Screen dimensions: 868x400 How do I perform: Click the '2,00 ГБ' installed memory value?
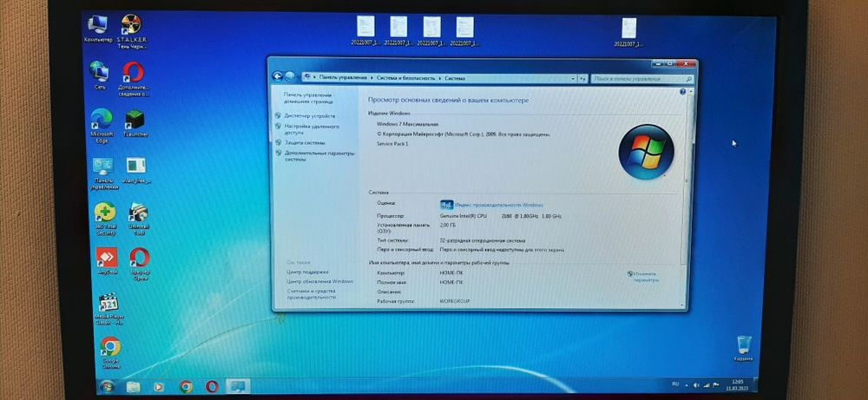(x=449, y=226)
